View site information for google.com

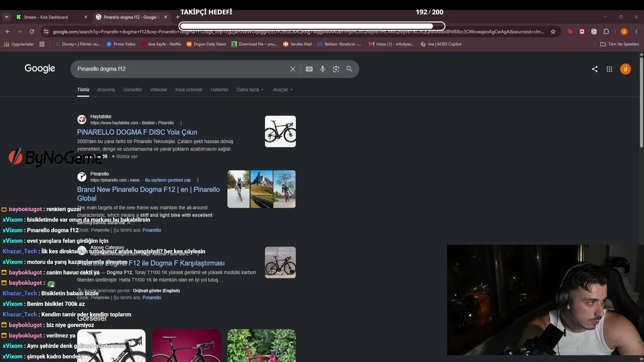click(46, 32)
